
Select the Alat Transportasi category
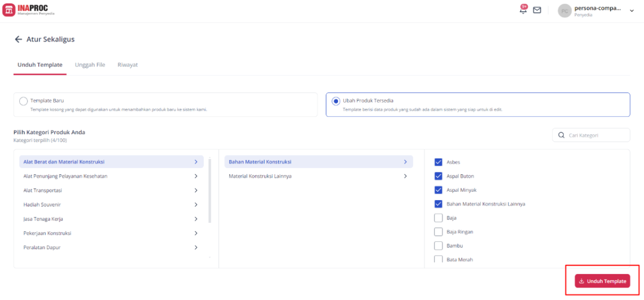coord(111,191)
